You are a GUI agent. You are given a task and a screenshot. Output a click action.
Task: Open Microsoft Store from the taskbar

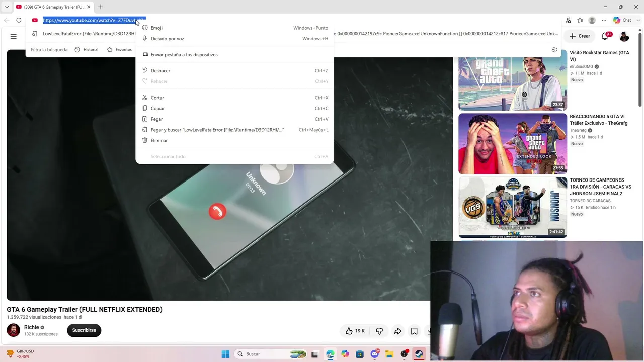360,354
